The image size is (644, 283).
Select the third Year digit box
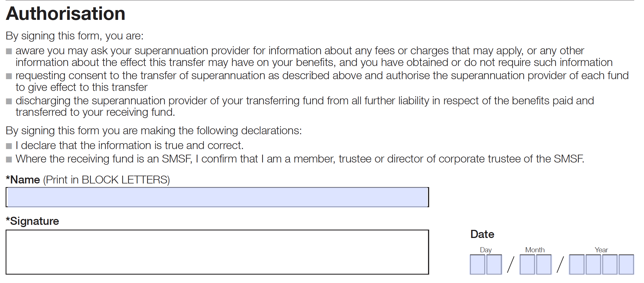pyautogui.click(x=610, y=265)
